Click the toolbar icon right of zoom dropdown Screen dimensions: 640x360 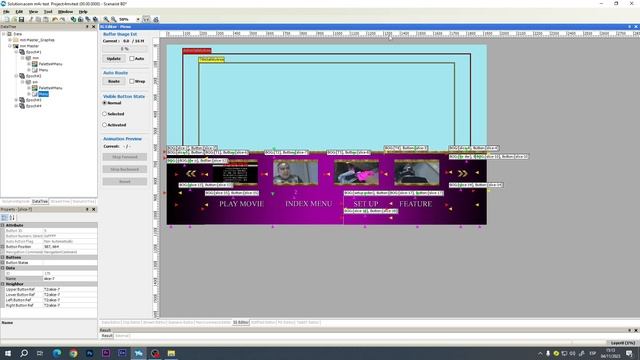[146, 19]
